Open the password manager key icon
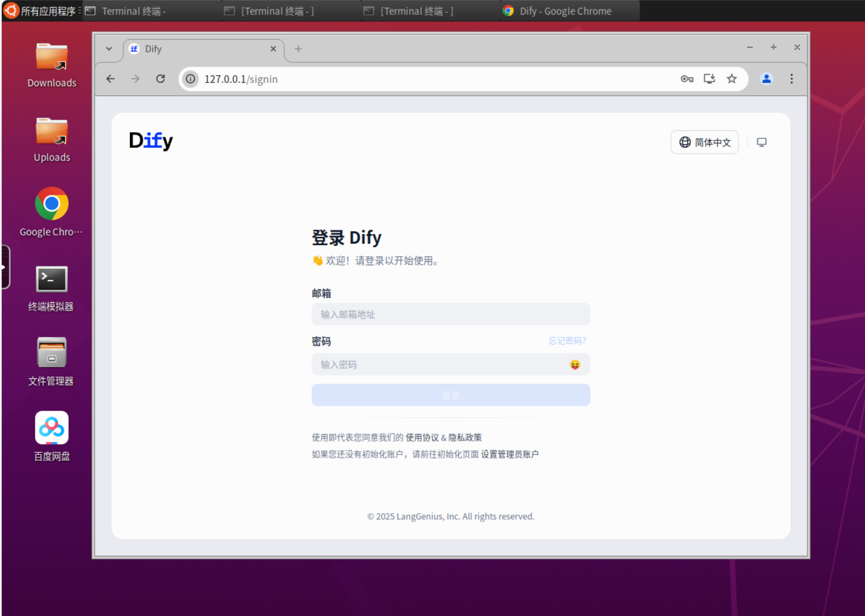 click(687, 79)
